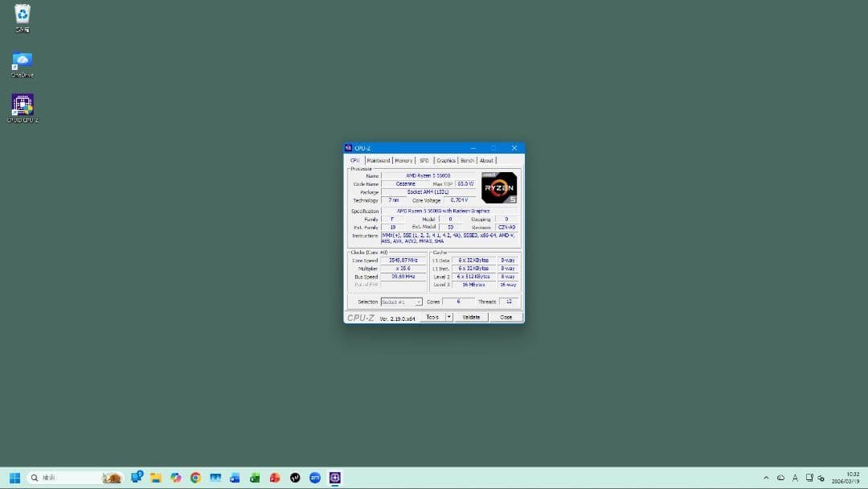Viewport: 868px width, 489px height.
Task: Open the volume tray icon
Action: tap(821, 478)
